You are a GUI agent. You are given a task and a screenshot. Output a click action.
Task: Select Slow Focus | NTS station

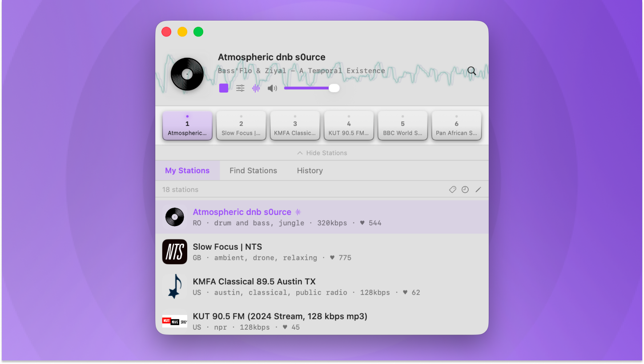pyautogui.click(x=322, y=251)
